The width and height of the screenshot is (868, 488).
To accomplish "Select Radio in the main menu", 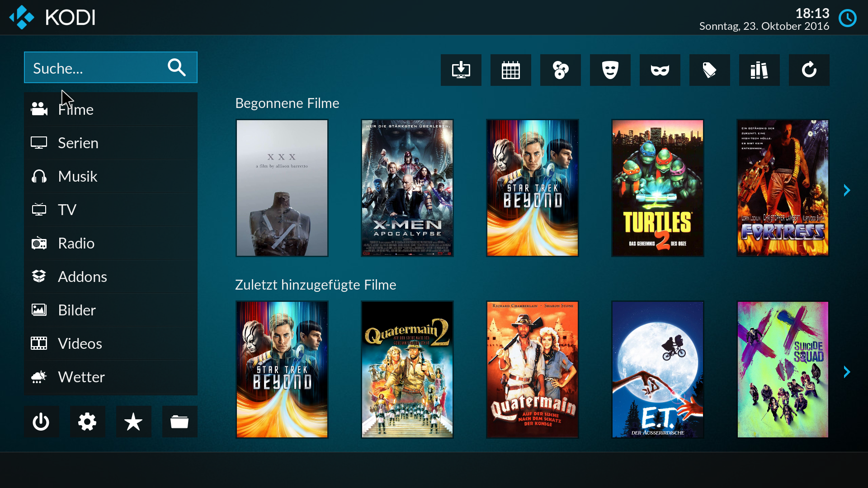I will click(x=111, y=243).
